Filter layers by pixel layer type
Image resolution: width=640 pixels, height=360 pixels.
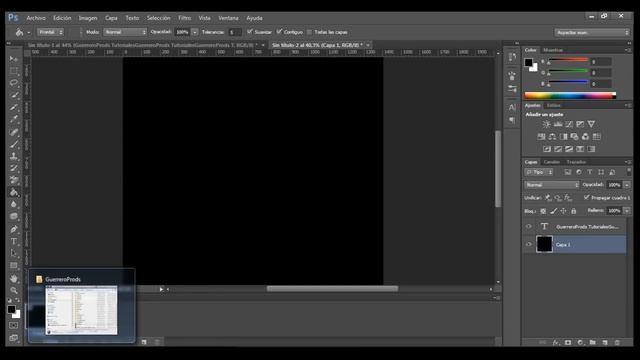[567, 172]
